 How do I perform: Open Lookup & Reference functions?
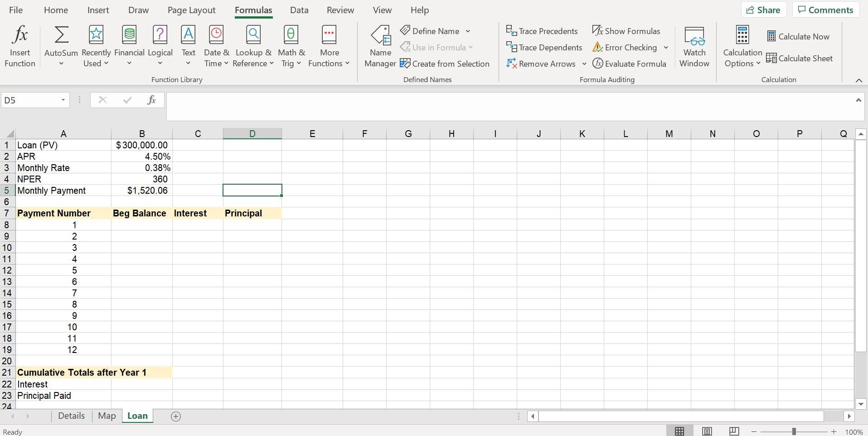pos(253,46)
